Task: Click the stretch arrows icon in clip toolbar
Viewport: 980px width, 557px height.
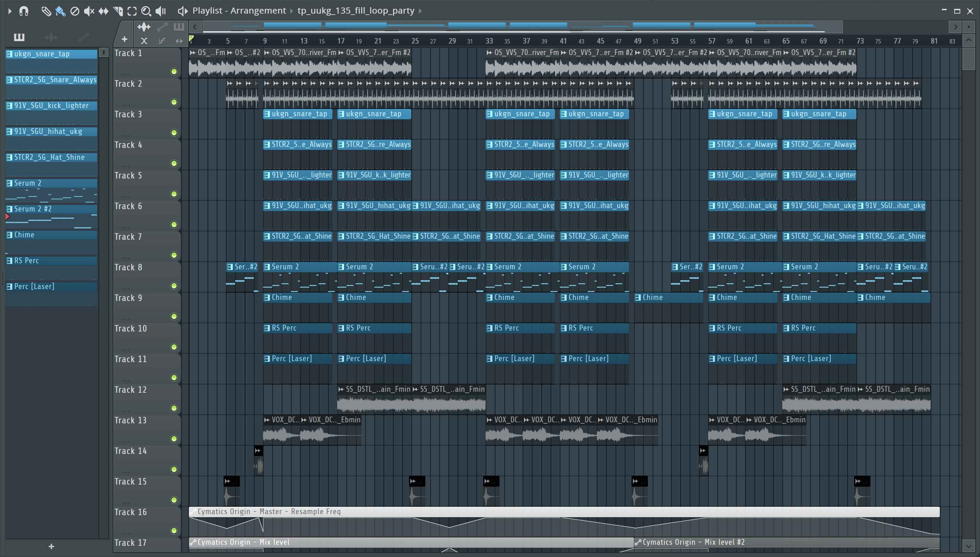Action: [179, 40]
